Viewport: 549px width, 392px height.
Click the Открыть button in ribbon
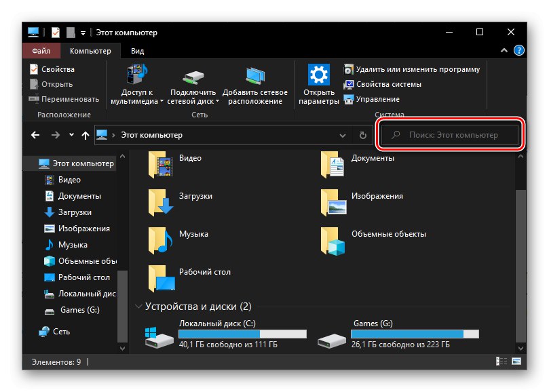coord(52,84)
